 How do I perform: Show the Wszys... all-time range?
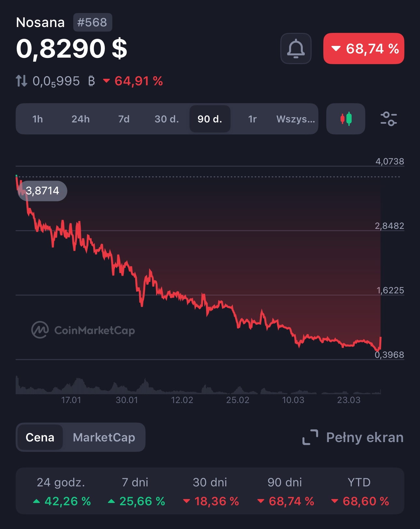pyautogui.click(x=296, y=119)
